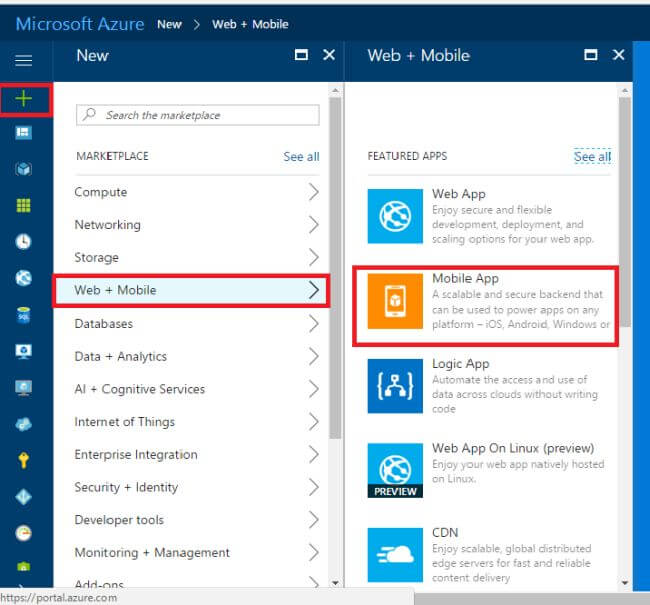Image resolution: width=650 pixels, height=605 pixels.
Task: Close the New blade
Action: (329, 55)
